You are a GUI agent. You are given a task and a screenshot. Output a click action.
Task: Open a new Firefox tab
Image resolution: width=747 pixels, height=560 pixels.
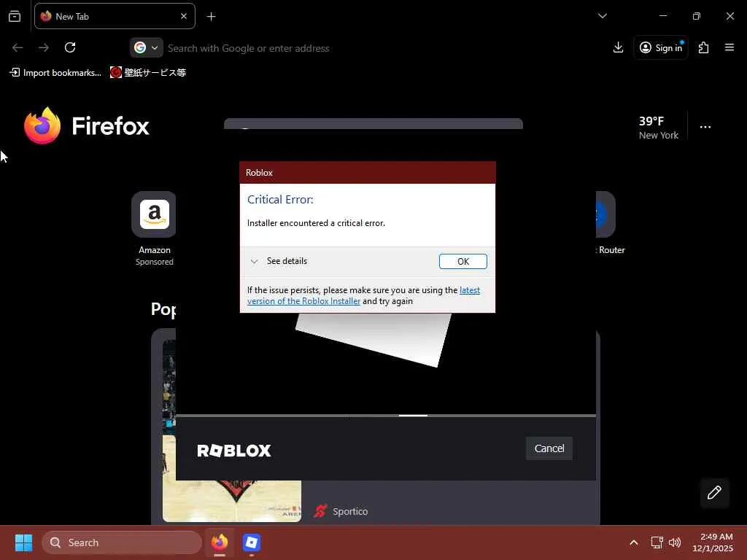tap(211, 17)
